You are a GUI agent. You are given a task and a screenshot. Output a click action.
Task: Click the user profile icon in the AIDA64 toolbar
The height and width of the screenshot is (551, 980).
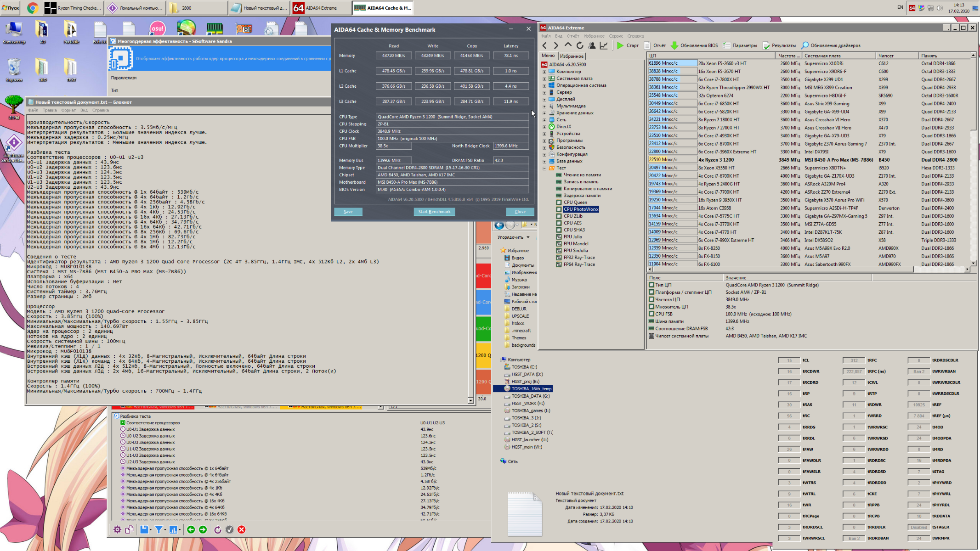[592, 45]
